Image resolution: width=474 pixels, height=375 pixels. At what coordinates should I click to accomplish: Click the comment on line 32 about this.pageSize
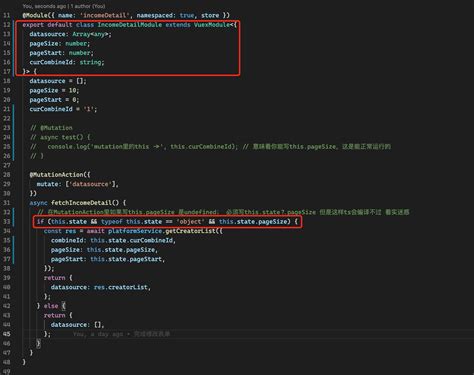[x=223, y=212]
